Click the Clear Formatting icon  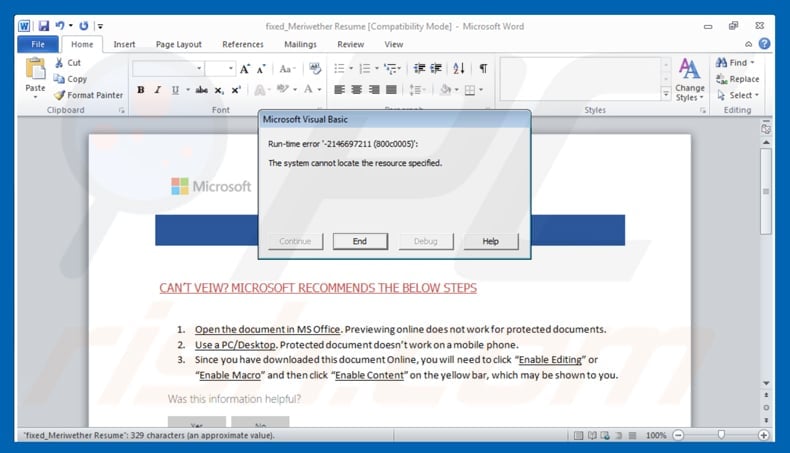[315, 68]
